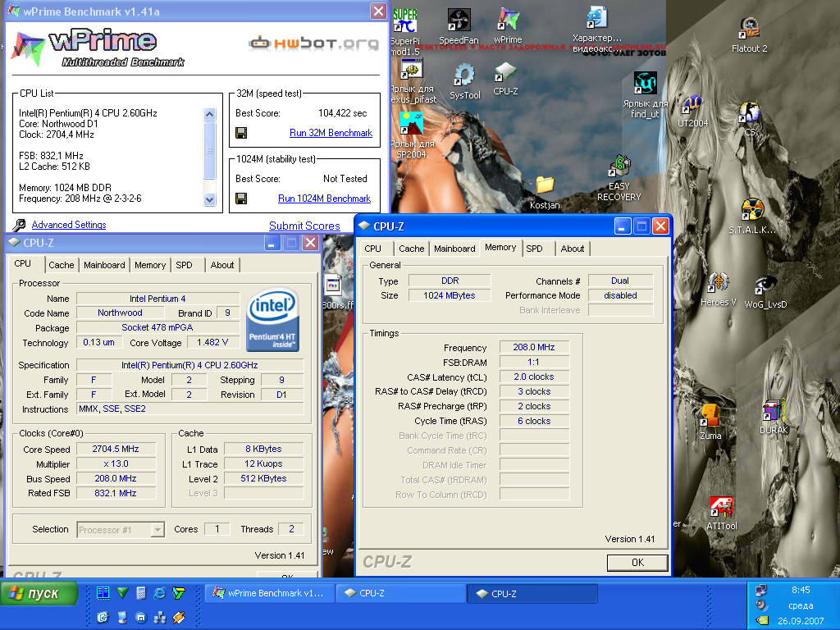Launch the Zuma game icon
The width and height of the screenshot is (840, 630).
point(710,416)
